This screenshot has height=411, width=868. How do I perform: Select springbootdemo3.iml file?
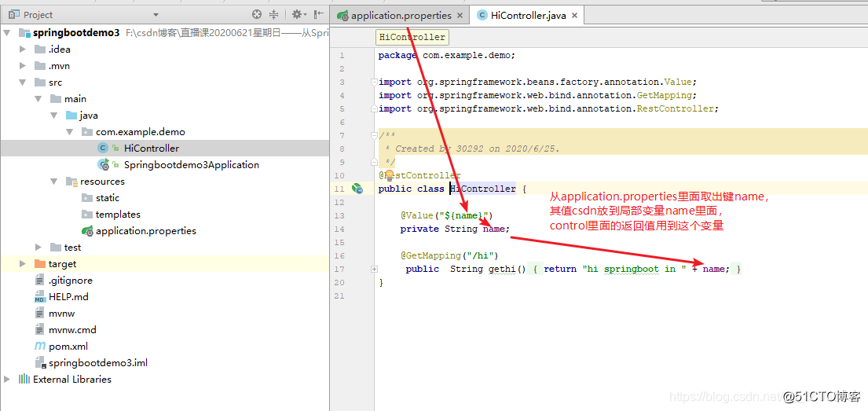click(x=98, y=363)
